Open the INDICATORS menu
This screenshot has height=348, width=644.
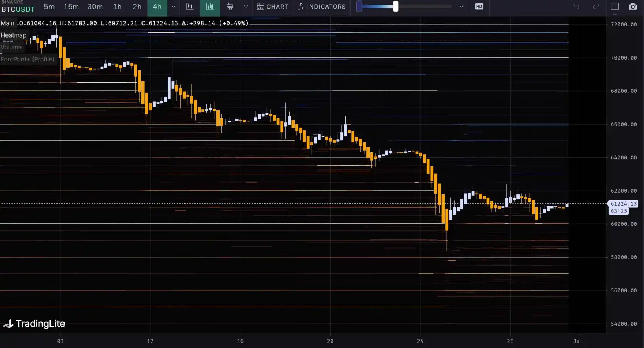[x=322, y=7]
